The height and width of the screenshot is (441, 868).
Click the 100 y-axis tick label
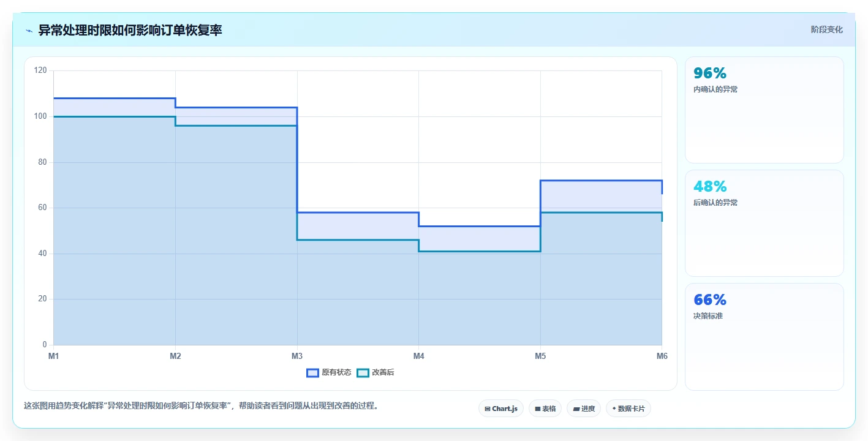[40, 116]
